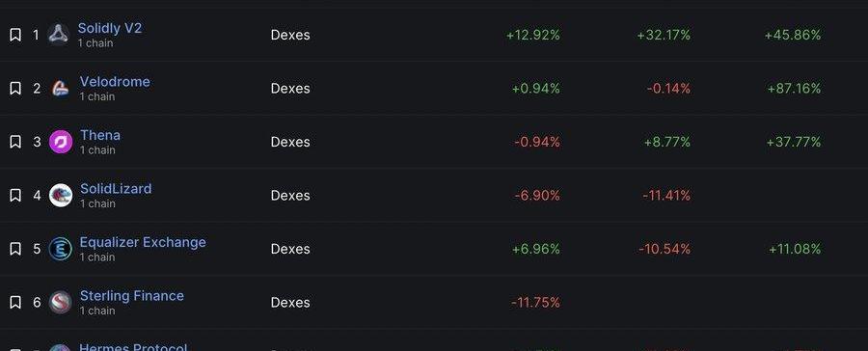The image size is (868, 351).
Task: Click the SolidLizard lizard logo
Action: coord(61,196)
